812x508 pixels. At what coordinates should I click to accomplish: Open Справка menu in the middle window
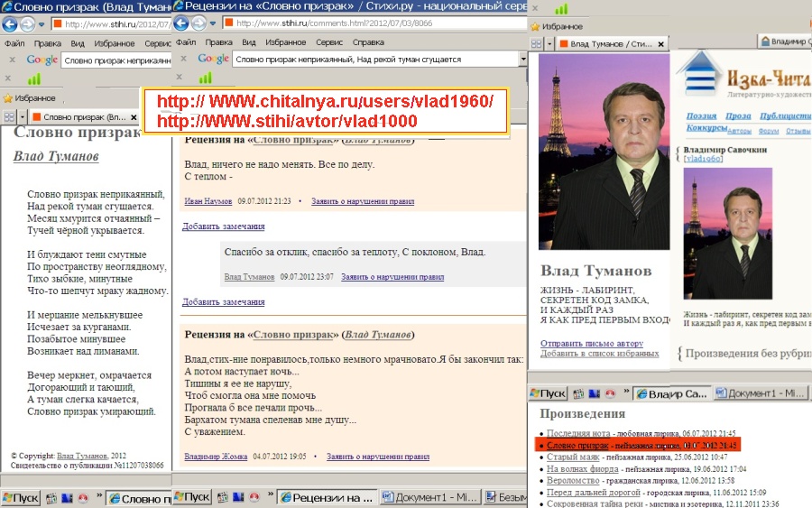click(x=368, y=42)
